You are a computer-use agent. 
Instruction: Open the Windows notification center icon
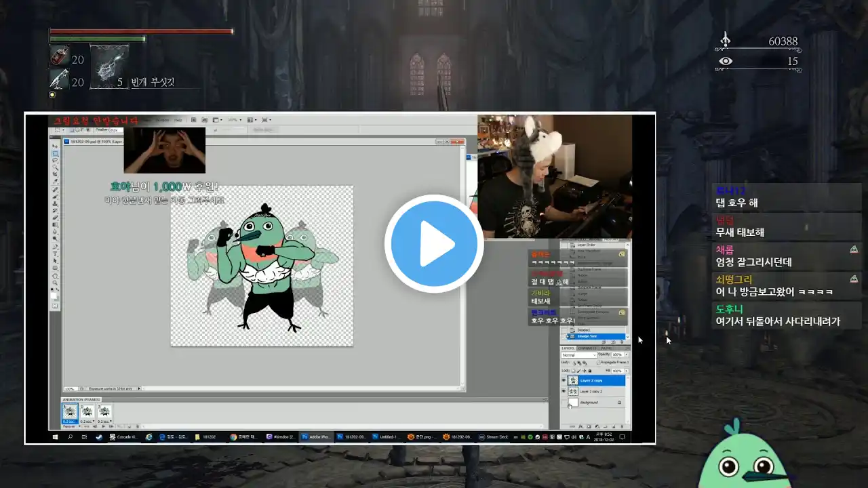tap(622, 437)
